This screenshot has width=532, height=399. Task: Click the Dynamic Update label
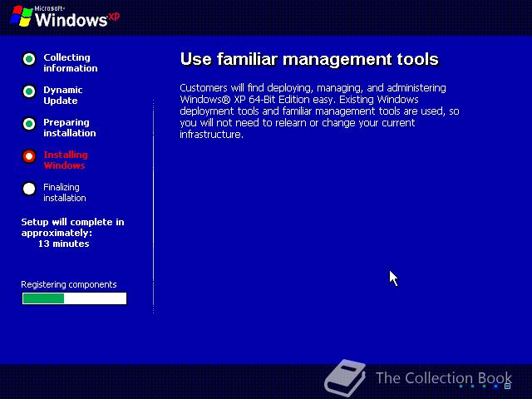pos(63,96)
